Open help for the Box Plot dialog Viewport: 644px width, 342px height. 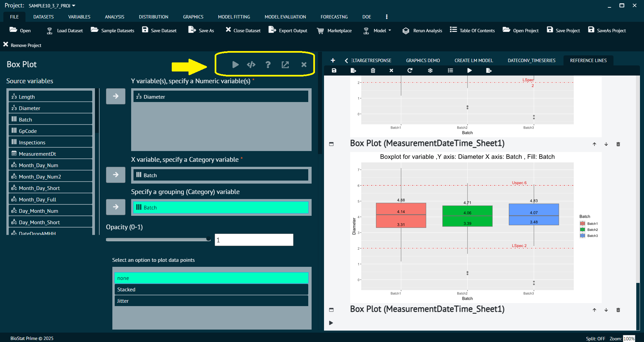point(268,64)
